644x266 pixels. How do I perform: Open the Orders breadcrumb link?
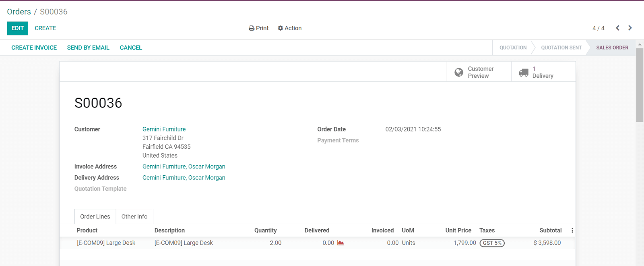19,12
